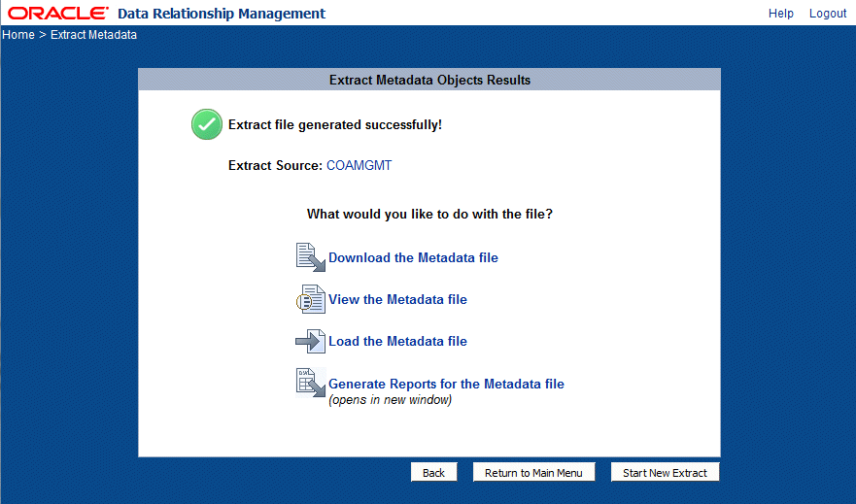Click the Load Metadata file arrow icon

tap(311, 341)
